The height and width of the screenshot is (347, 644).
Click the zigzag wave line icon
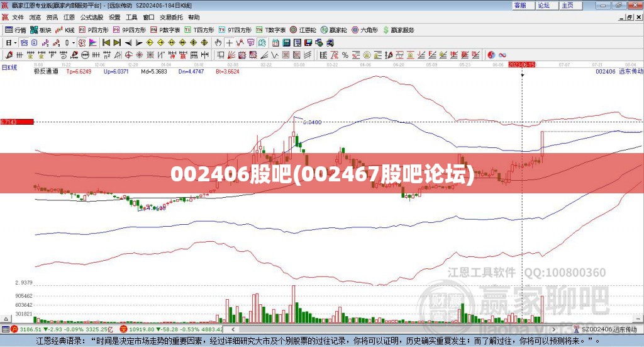click(274, 55)
